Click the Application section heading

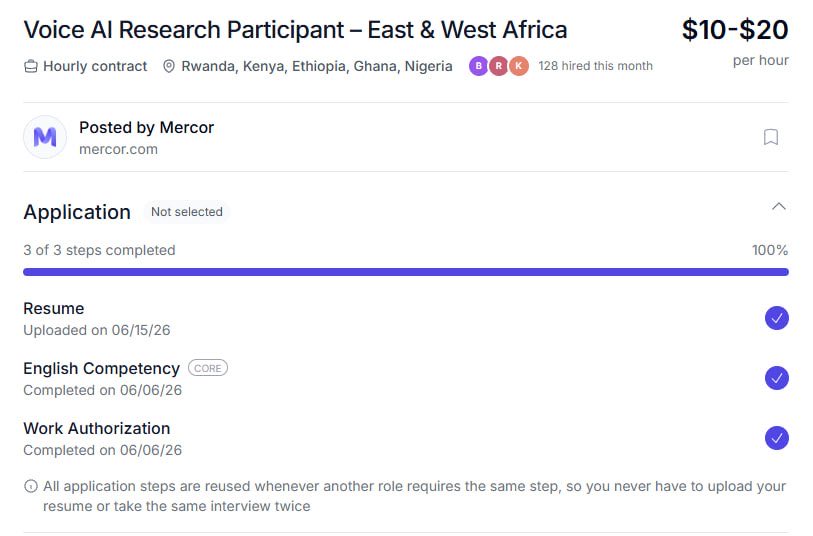pos(77,212)
